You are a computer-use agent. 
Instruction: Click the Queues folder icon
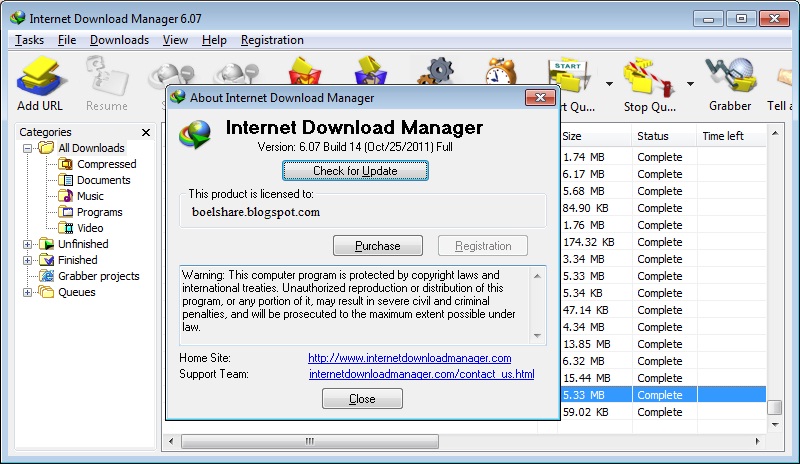(46, 292)
